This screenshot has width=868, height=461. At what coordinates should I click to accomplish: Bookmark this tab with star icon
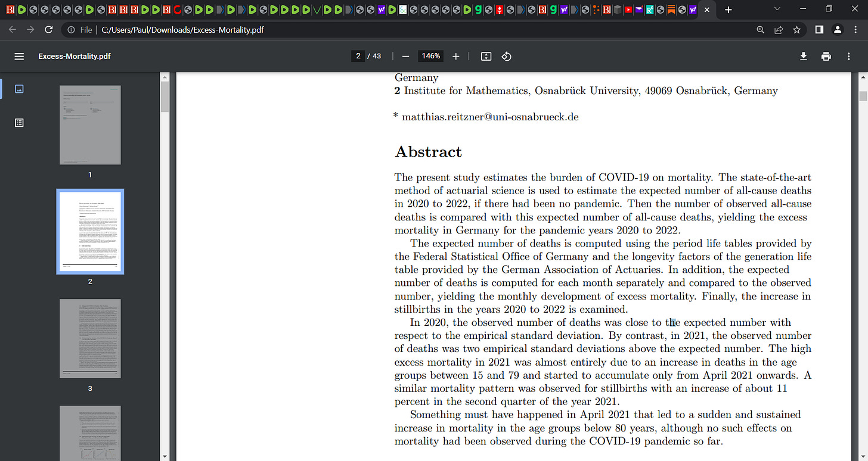pos(796,29)
